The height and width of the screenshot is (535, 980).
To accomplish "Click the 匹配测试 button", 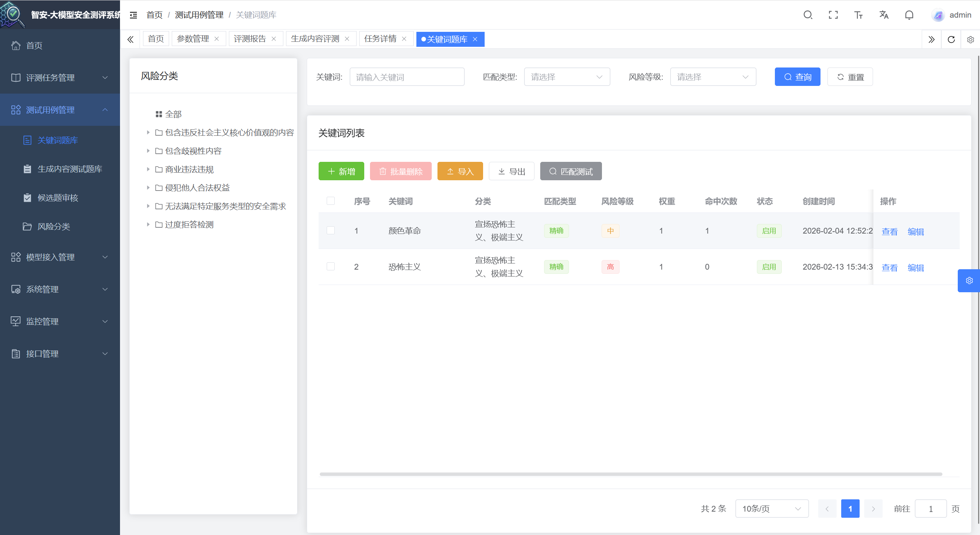I will coord(571,171).
